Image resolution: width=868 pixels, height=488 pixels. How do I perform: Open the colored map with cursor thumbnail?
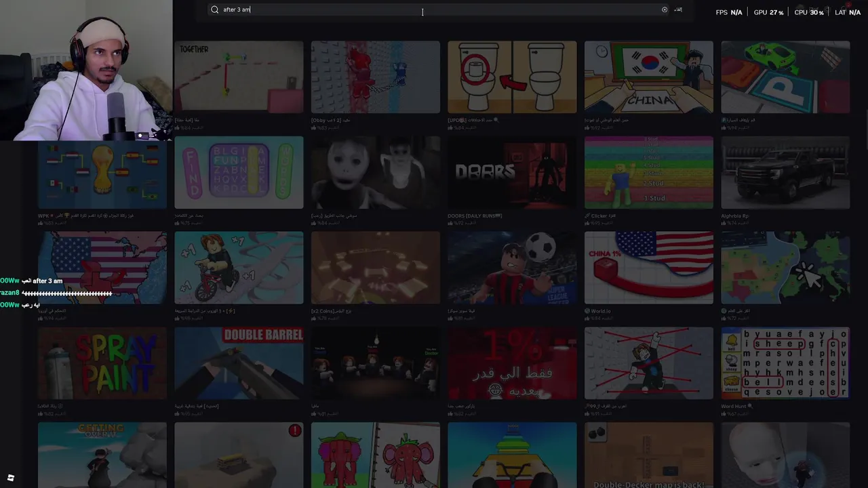[x=785, y=268]
